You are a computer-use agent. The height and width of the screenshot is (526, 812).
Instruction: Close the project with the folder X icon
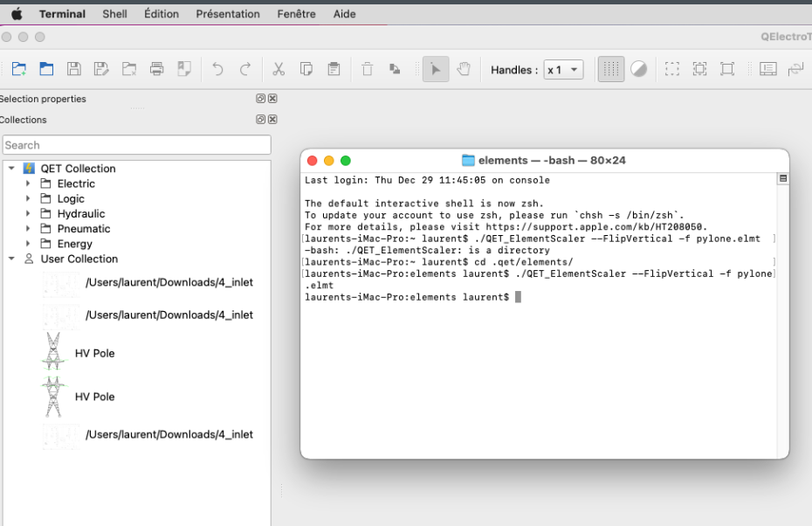point(129,69)
